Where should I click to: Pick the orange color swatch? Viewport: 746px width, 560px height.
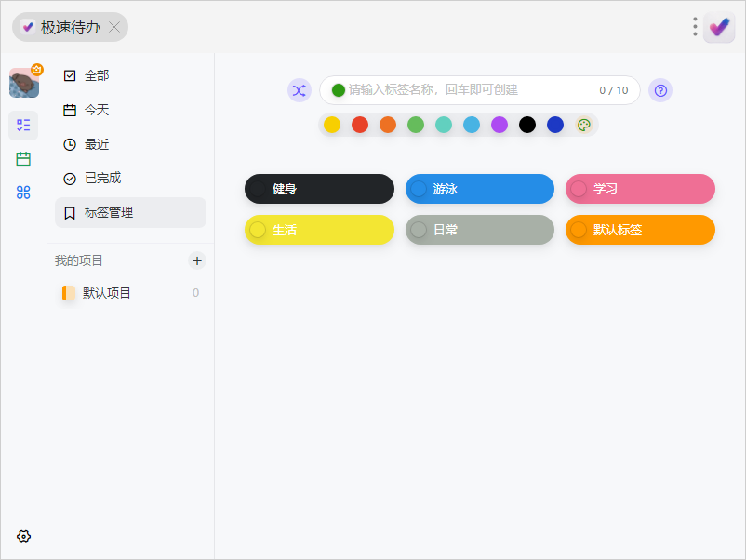388,126
